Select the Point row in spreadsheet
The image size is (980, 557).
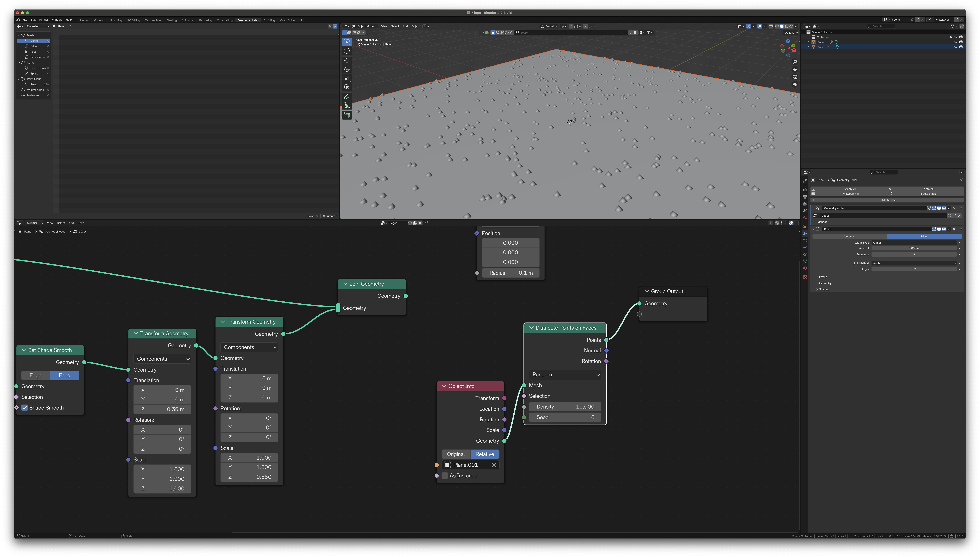[x=34, y=85]
